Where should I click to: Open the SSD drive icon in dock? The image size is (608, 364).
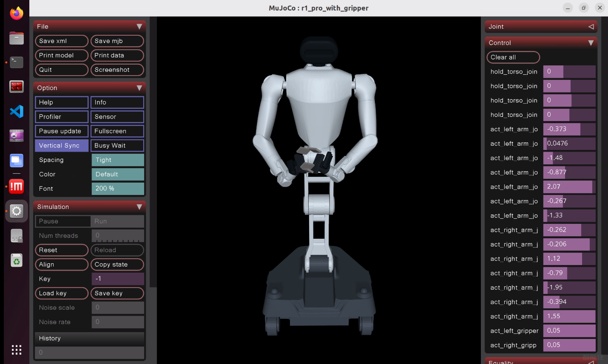point(16,236)
